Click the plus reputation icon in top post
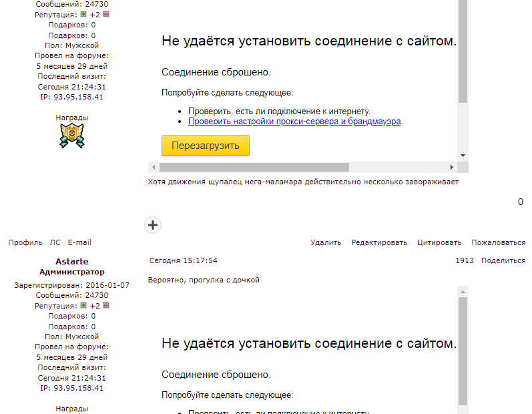532x414 pixels. pos(83,14)
